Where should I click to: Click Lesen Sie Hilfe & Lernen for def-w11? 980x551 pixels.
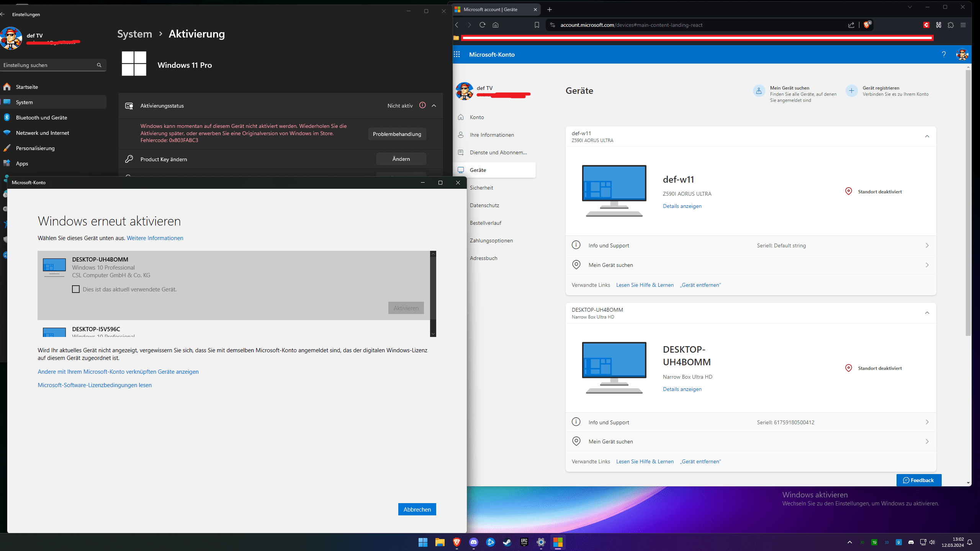tap(645, 285)
